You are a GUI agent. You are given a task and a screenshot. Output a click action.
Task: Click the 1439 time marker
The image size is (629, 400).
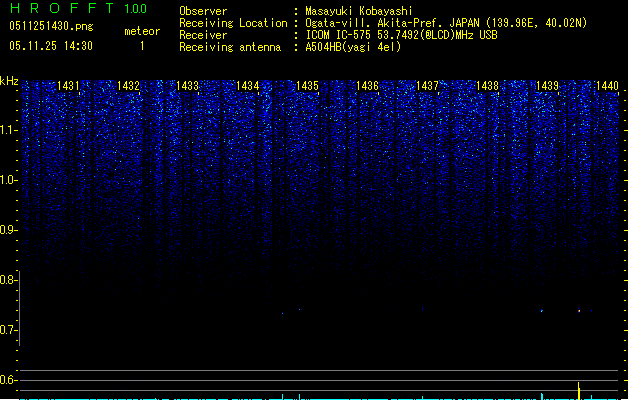[547, 86]
